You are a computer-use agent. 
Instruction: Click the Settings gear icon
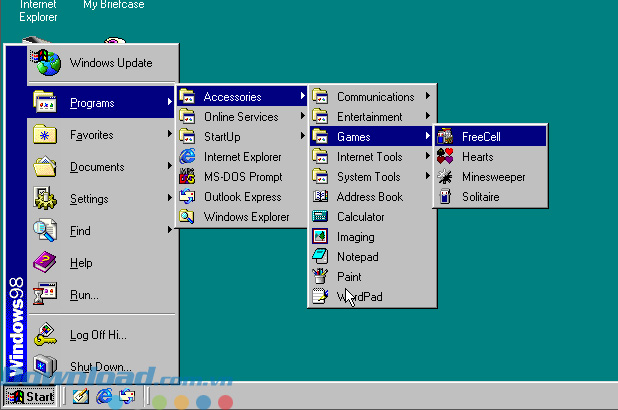pyautogui.click(x=45, y=198)
